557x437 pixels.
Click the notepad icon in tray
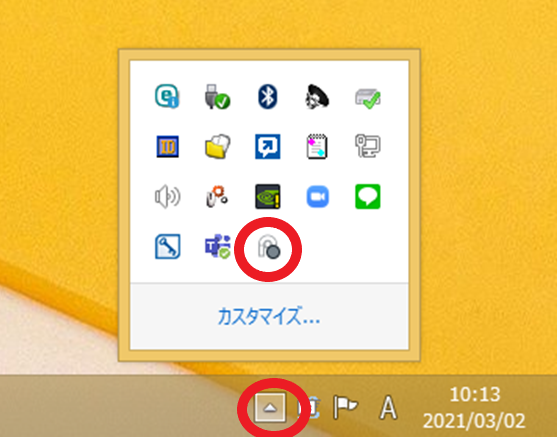tap(317, 146)
